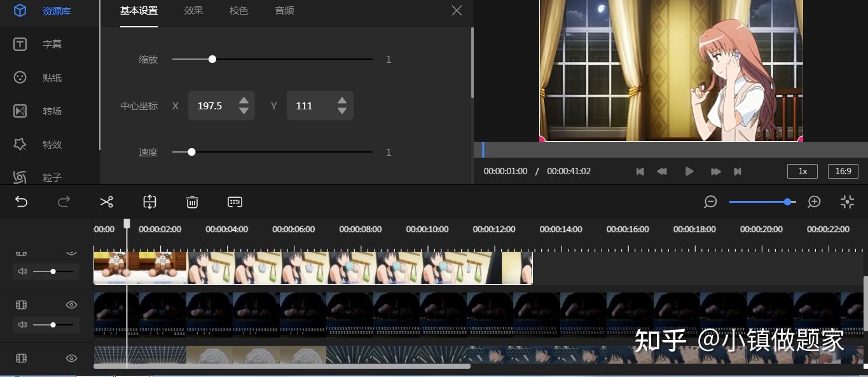Fit the timeline to window
The image size is (868, 377).
(x=847, y=202)
